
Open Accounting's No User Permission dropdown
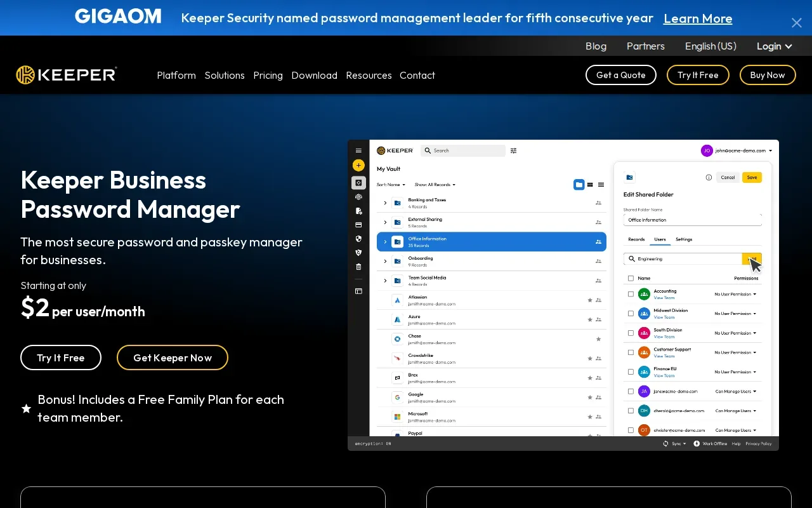735,294
